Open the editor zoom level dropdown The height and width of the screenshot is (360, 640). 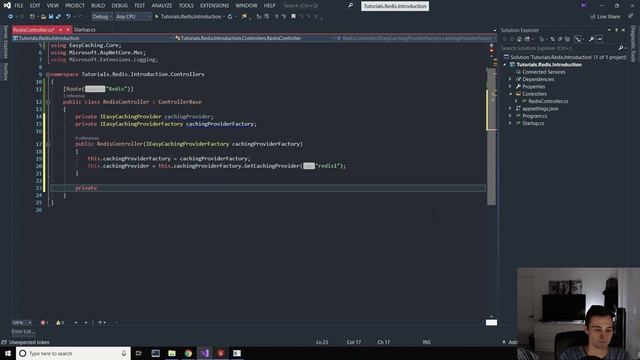[x=22, y=322]
